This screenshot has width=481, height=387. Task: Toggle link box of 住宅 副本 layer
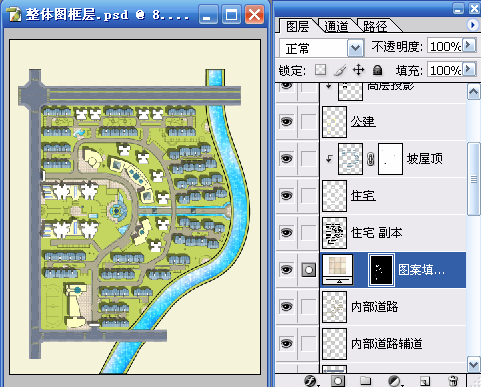[308, 232]
